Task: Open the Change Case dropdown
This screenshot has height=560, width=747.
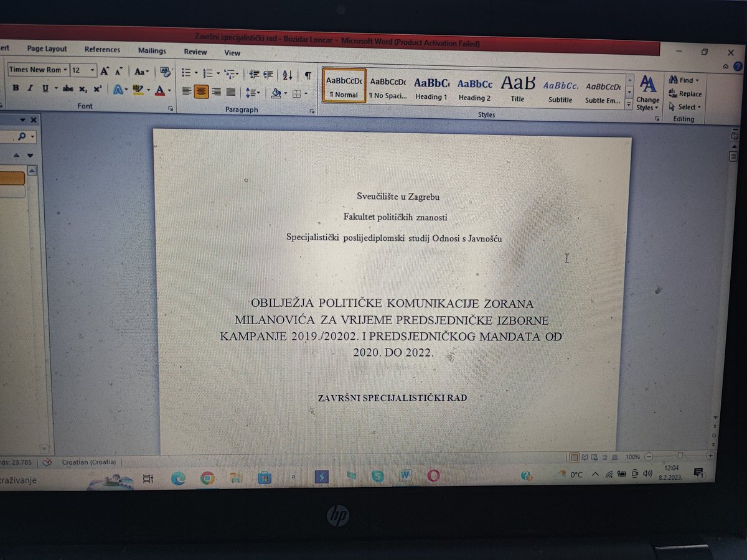Action: (142, 72)
